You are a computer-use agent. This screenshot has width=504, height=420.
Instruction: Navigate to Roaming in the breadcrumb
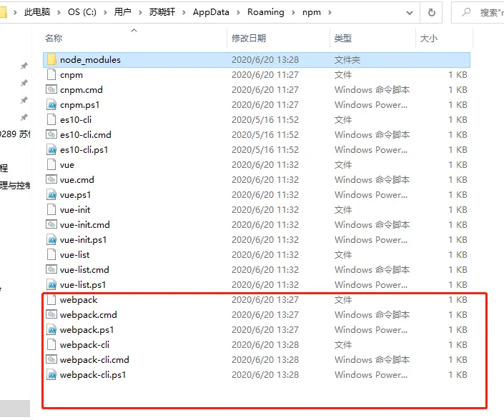coord(265,12)
